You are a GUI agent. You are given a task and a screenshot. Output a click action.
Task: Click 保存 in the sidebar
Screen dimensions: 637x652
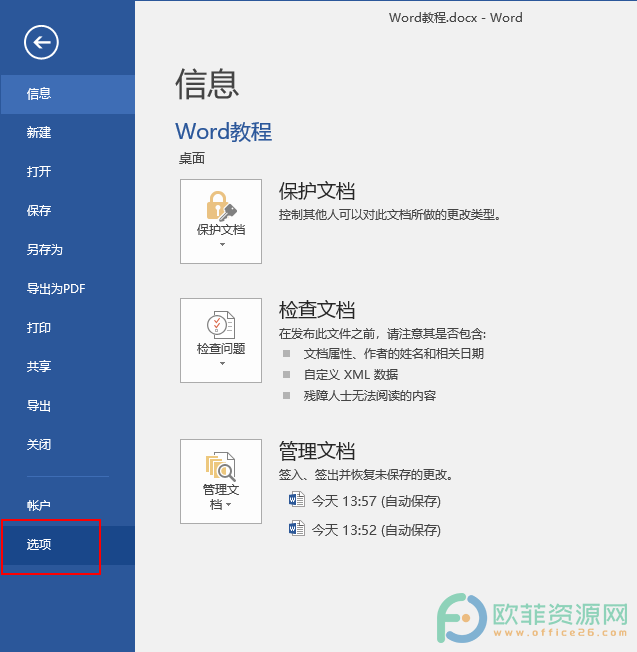tap(67, 210)
